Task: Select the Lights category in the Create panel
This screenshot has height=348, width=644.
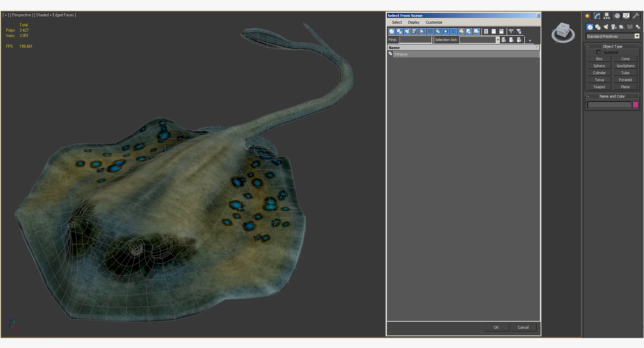Action: pos(606,27)
